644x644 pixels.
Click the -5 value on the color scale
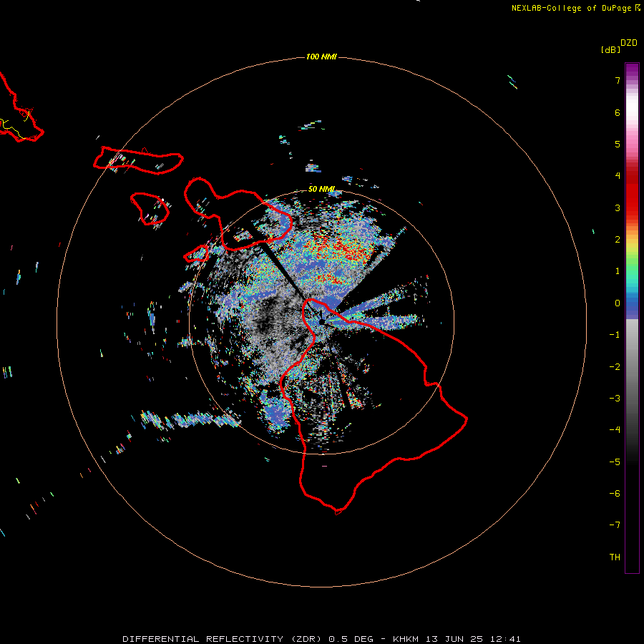click(615, 462)
